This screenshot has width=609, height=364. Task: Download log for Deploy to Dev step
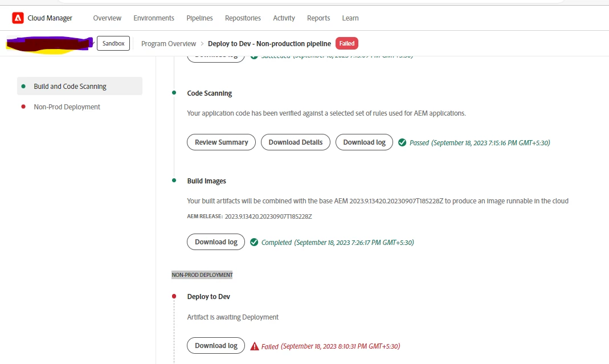(x=216, y=345)
